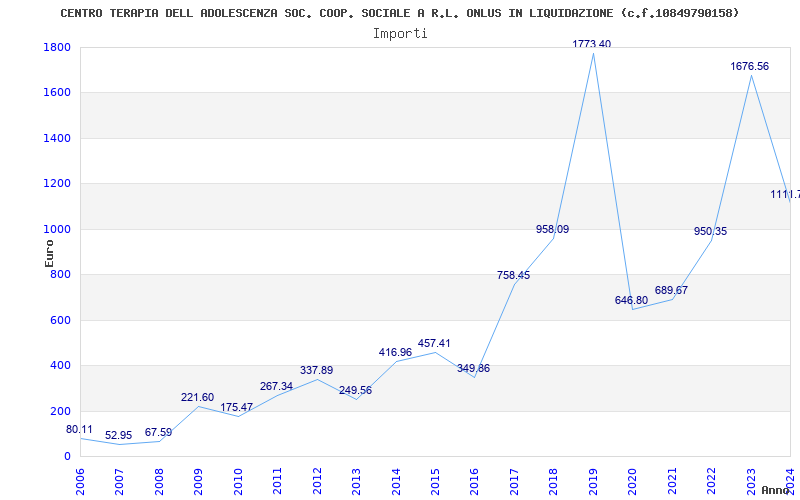Click the Euro y-axis label
Viewport: 800px width, 500px height.
point(49,253)
